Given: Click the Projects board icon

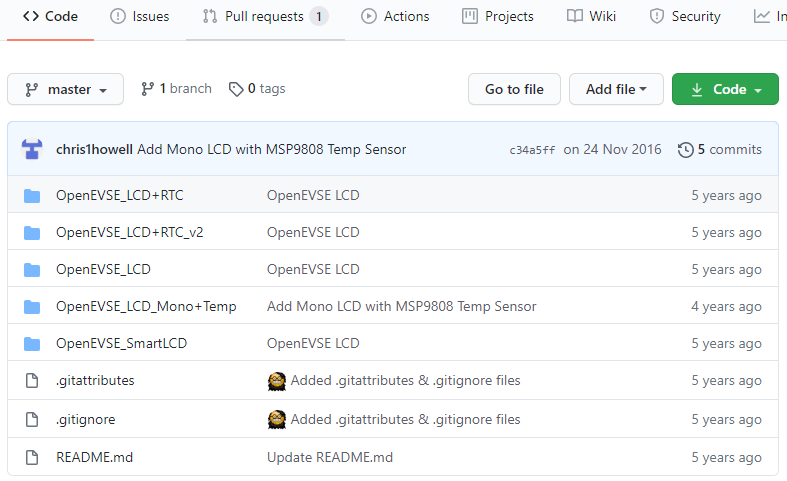Looking at the screenshot, I should click(x=470, y=17).
